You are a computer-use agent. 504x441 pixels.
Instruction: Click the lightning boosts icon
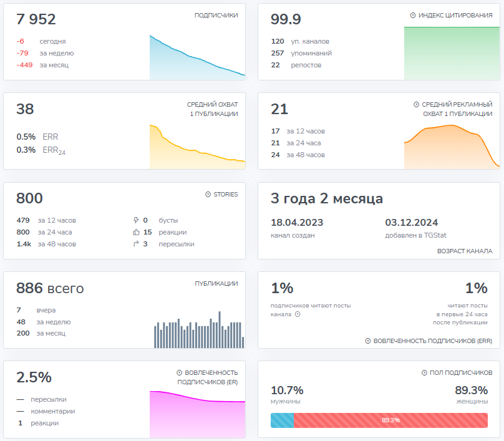(x=136, y=220)
